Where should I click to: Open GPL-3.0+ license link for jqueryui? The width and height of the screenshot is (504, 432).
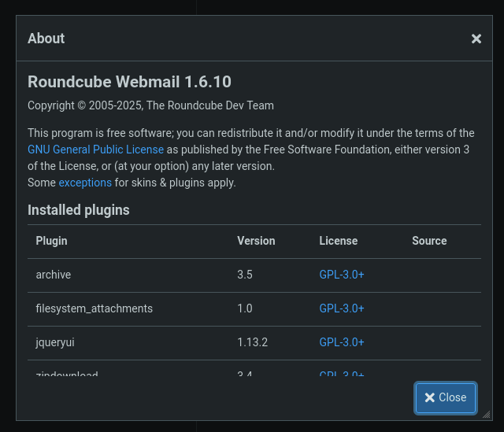click(342, 342)
